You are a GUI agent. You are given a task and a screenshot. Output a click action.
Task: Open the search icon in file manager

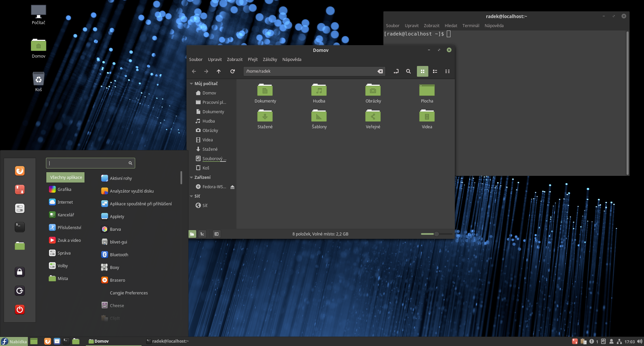tap(408, 71)
